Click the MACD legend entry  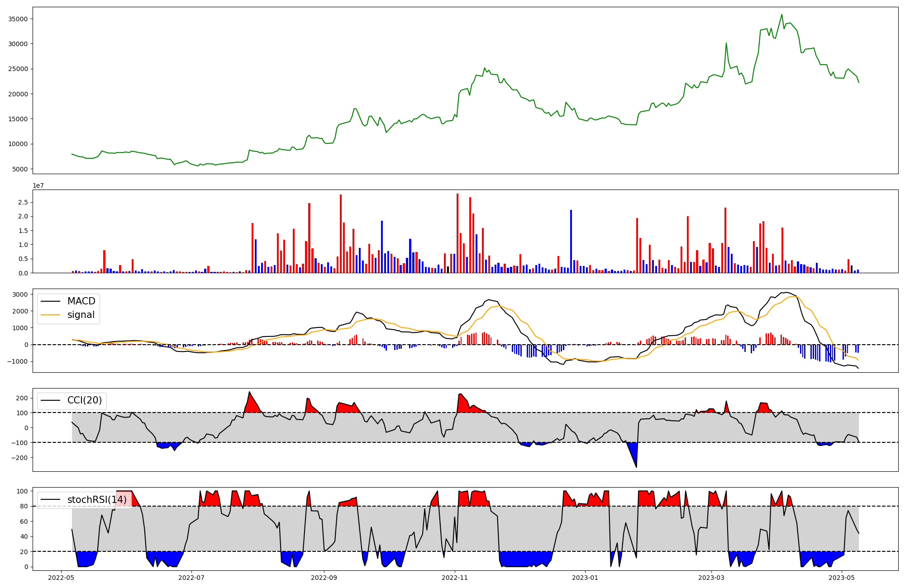(x=81, y=301)
